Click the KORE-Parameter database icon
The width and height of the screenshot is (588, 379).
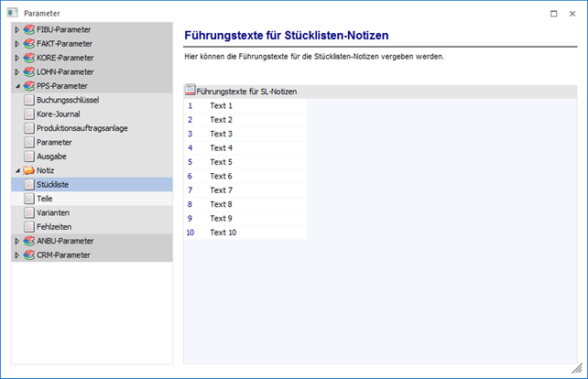(x=28, y=58)
